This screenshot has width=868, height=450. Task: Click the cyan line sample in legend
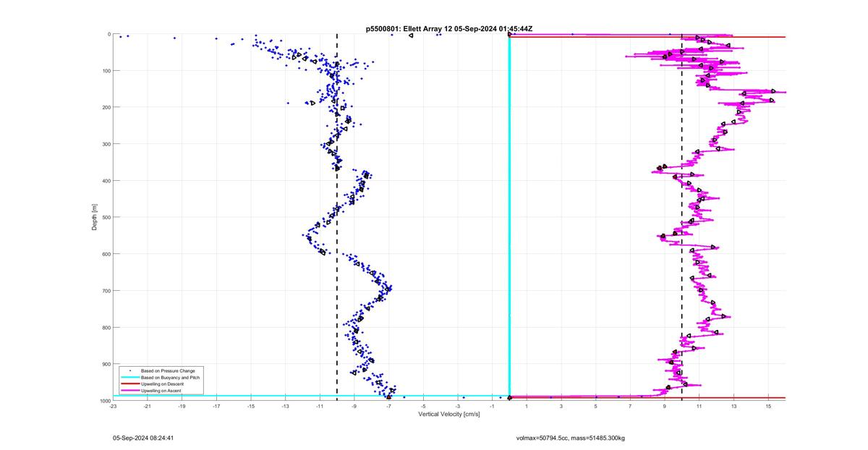pos(129,378)
